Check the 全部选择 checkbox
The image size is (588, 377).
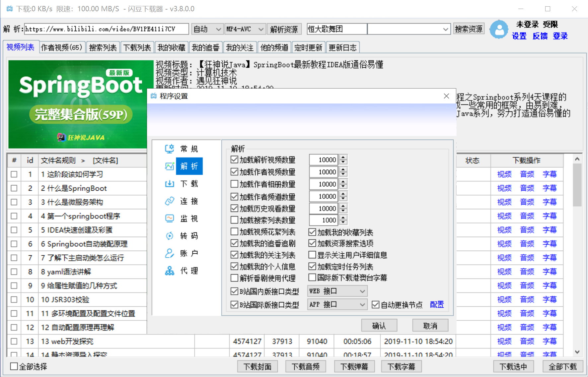coord(14,366)
